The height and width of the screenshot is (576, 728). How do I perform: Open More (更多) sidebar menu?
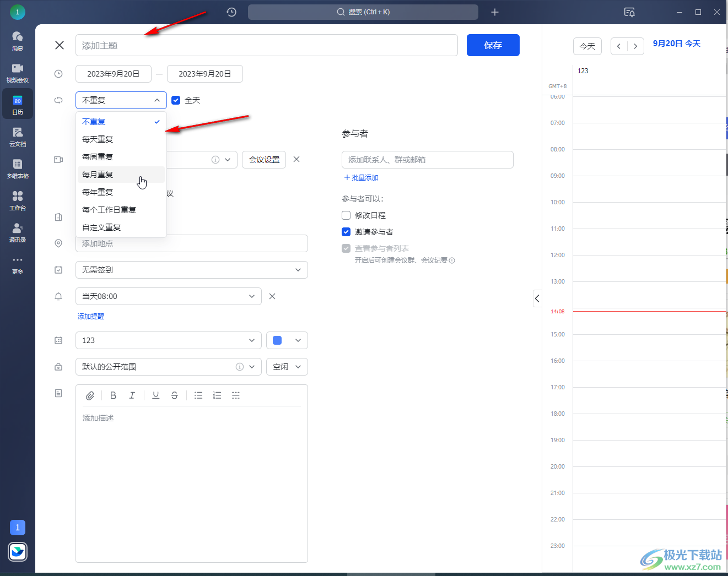click(x=18, y=265)
